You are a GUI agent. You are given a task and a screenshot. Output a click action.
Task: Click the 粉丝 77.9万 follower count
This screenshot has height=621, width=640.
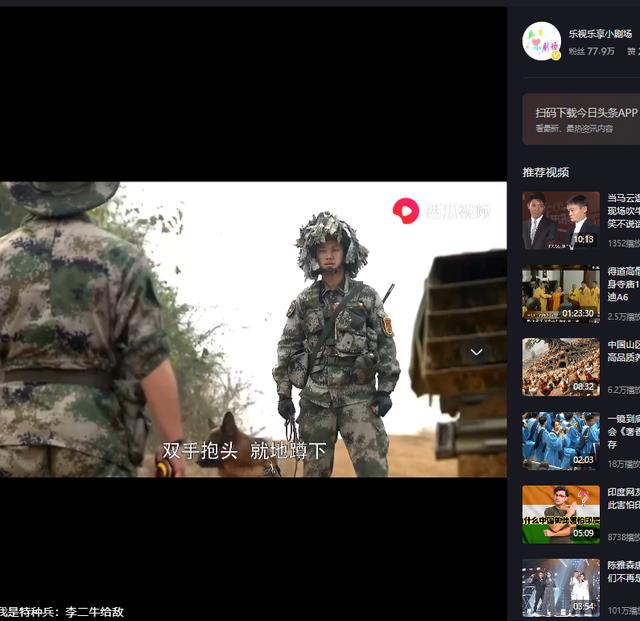[x=591, y=51]
